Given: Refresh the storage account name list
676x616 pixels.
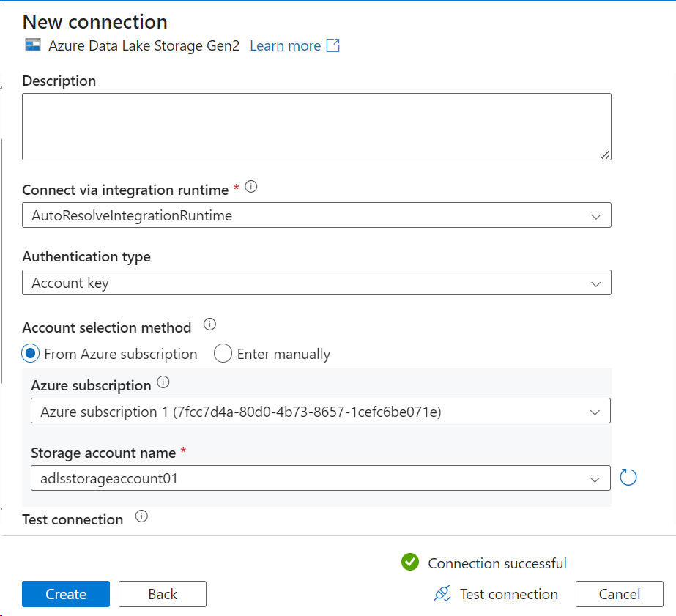Looking at the screenshot, I should [x=630, y=478].
